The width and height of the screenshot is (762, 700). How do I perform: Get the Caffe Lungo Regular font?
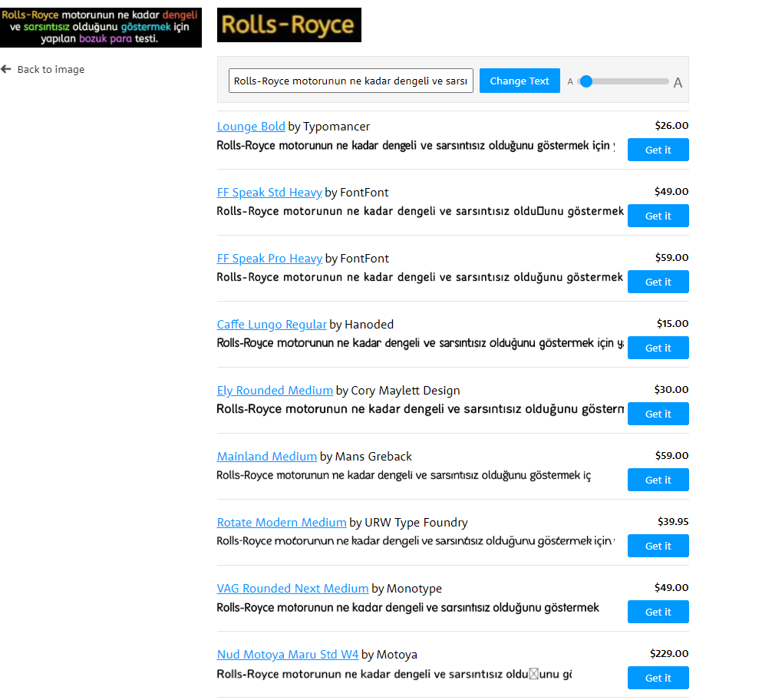tap(658, 348)
